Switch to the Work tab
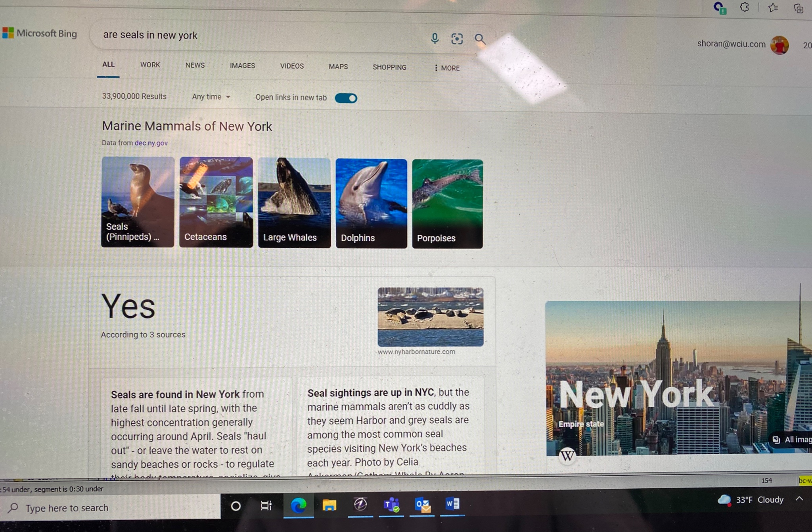The image size is (812, 532). (150, 65)
